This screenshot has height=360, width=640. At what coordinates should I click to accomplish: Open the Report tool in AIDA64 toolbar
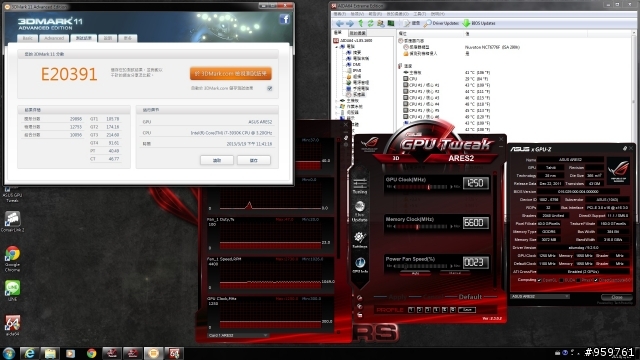click(412, 23)
